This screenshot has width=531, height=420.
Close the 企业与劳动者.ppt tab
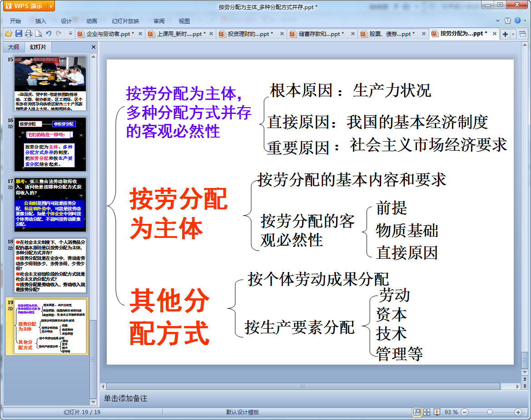click(x=140, y=34)
